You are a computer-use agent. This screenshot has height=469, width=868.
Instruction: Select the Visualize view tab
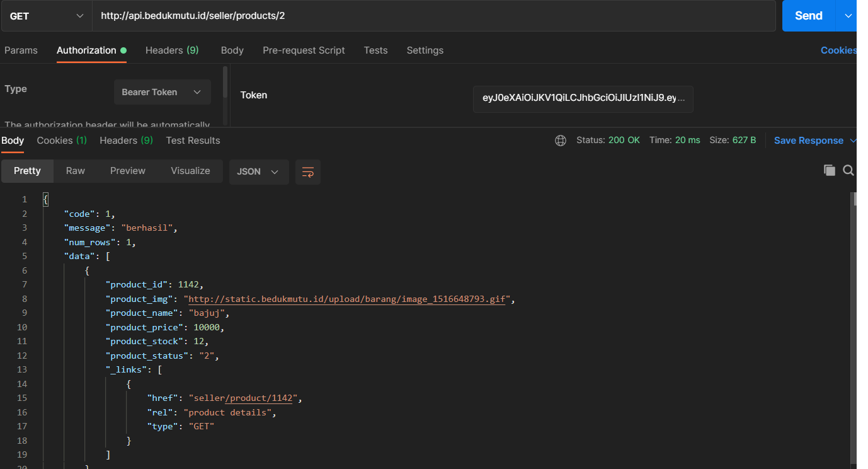coord(190,171)
